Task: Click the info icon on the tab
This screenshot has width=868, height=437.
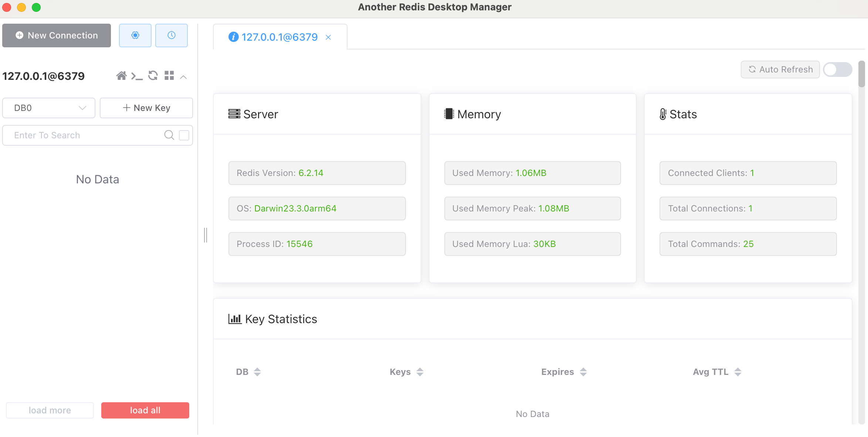Action: coord(233,36)
